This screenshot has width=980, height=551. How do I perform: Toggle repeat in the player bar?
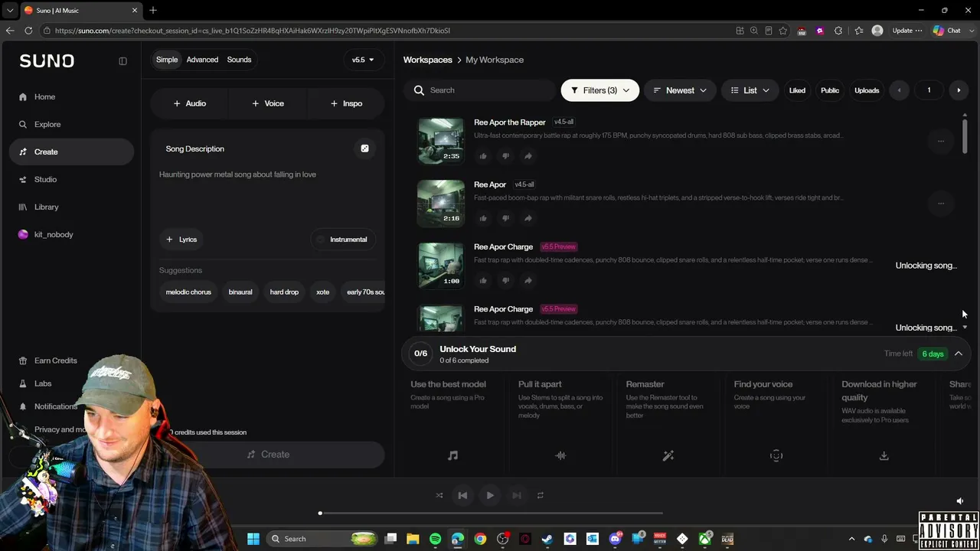click(x=540, y=495)
